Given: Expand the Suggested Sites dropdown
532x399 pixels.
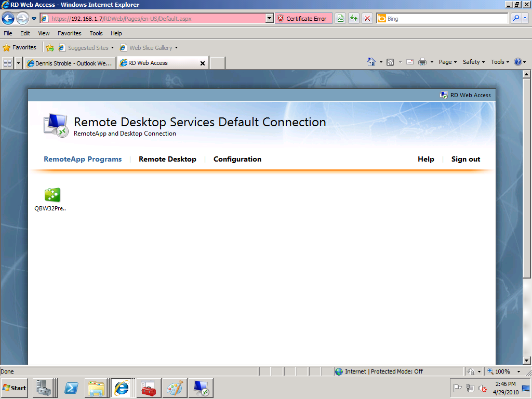Looking at the screenshot, I should tap(112, 47).
